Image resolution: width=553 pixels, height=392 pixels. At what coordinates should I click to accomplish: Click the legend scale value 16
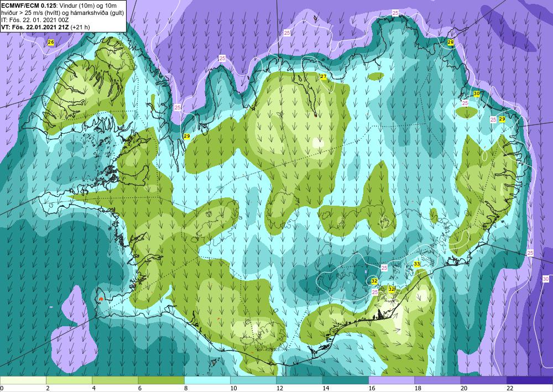pyautogui.click(x=372, y=388)
